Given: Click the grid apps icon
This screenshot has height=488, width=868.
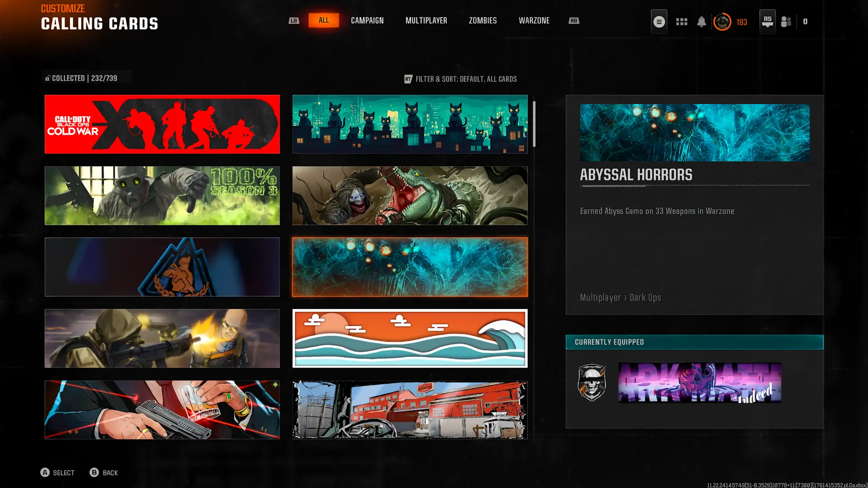Looking at the screenshot, I should (681, 22).
